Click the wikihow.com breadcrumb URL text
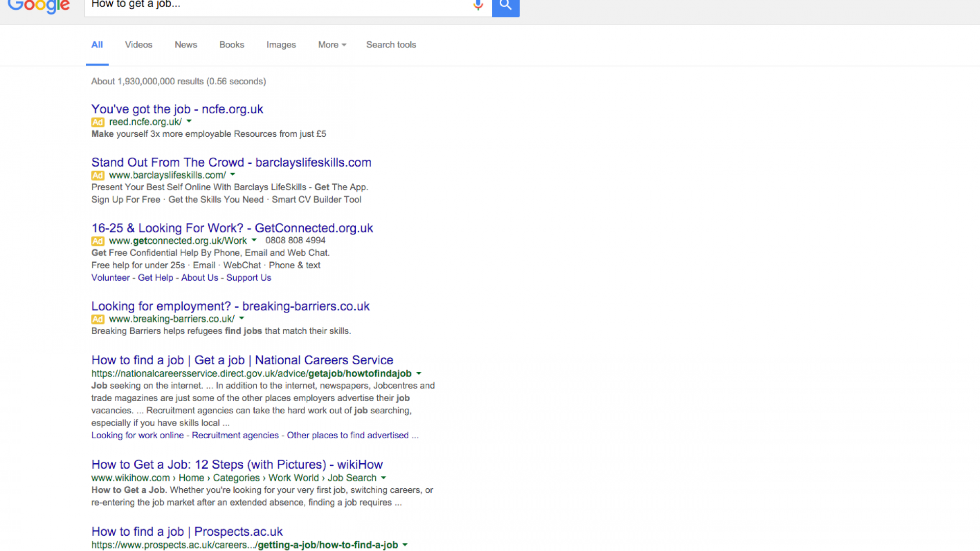980x551 pixels. coord(234,478)
